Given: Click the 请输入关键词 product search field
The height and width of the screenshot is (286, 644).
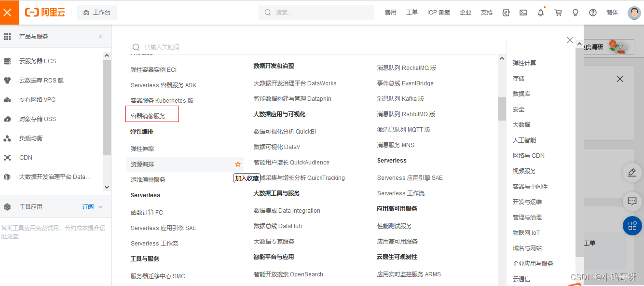Looking at the screenshot, I should coord(316,47).
